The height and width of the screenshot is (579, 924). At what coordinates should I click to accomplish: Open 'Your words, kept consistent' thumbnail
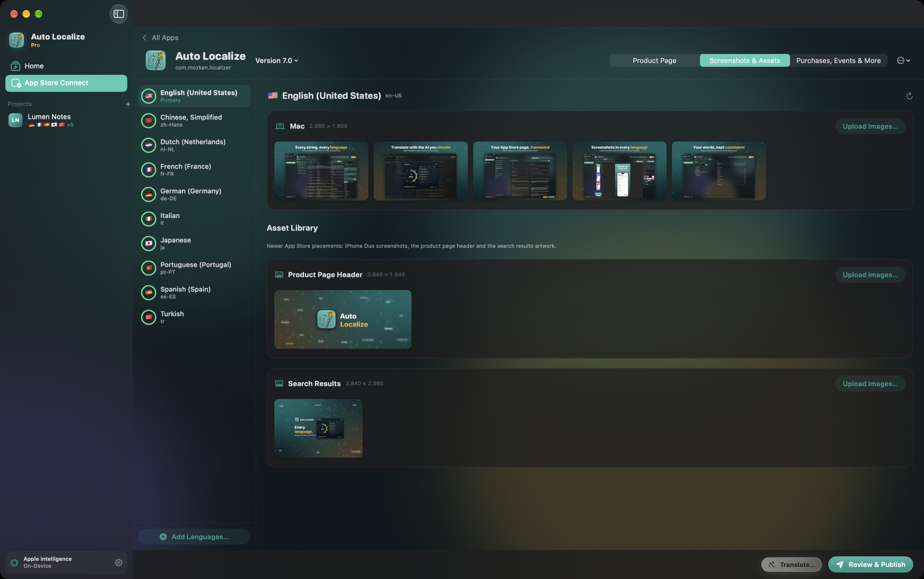coord(719,171)
